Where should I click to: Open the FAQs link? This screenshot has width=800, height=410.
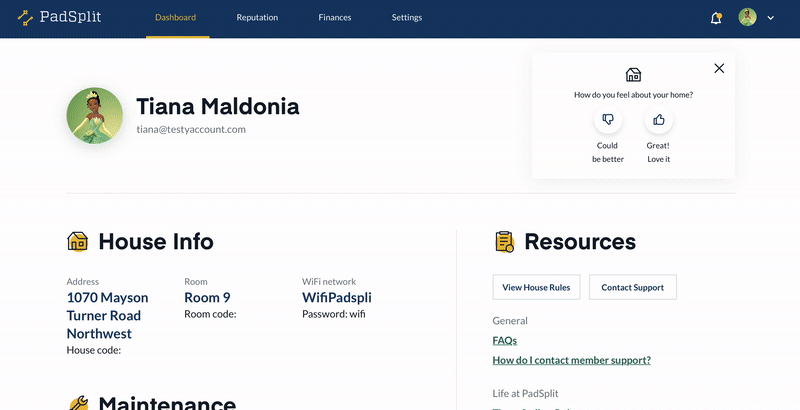click(x=505, y=340)
